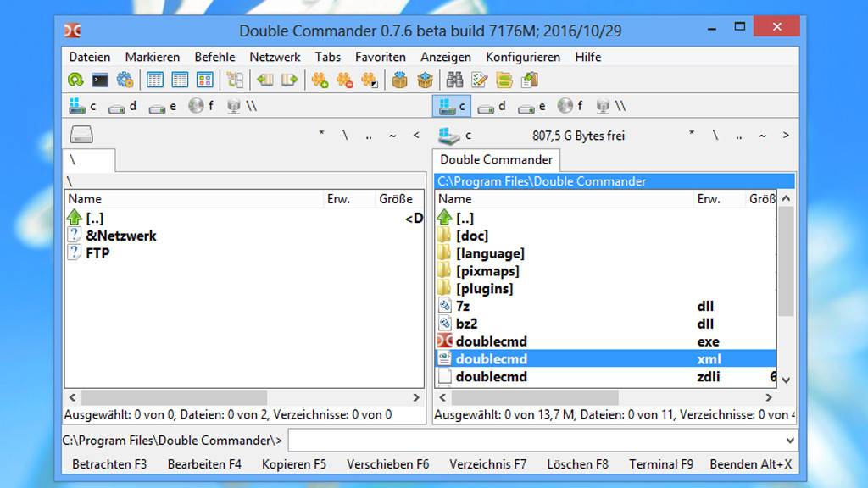Open the Netzwerk menu

click(275, 57)
